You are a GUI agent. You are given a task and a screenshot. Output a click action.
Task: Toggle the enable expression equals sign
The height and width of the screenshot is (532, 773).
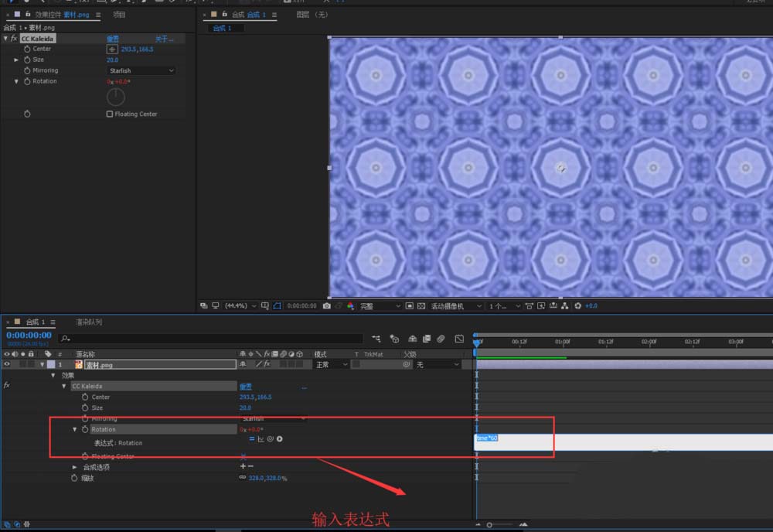tap(252, 439)
